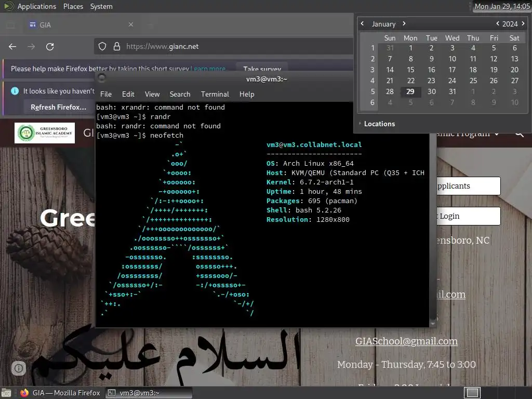The image size is (532, 399).
Task: Click the show desktop taskbar icon
Action: click(x=6, y=393)
